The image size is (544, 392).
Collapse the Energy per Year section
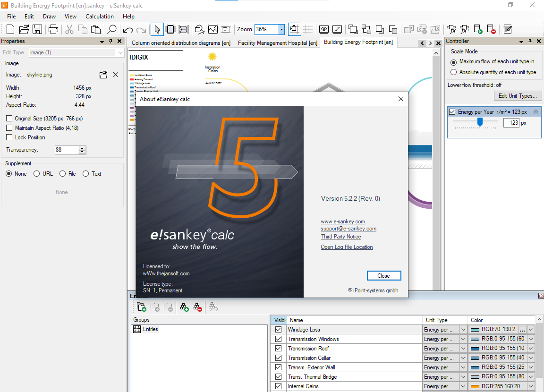(x=536, y=112)
